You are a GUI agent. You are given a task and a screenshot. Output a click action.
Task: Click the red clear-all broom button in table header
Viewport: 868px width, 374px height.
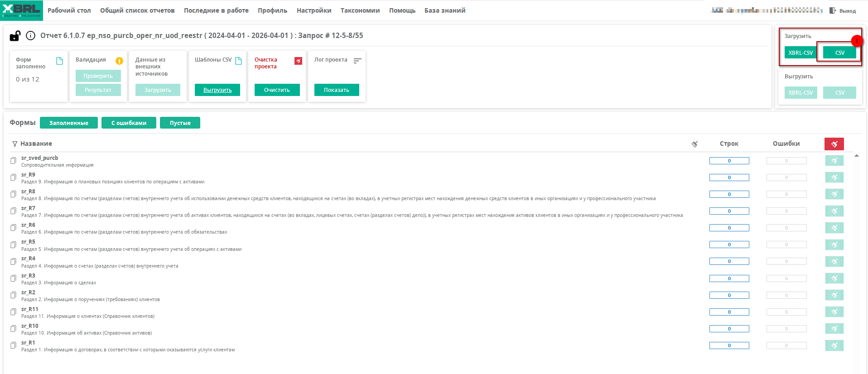(x=834, y=144)
